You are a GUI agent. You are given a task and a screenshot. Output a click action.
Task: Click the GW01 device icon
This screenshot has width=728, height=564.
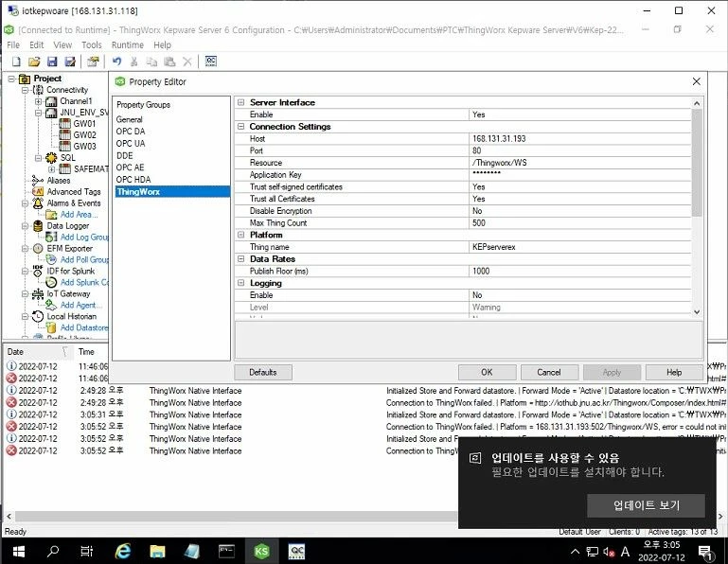click(65, 123)
